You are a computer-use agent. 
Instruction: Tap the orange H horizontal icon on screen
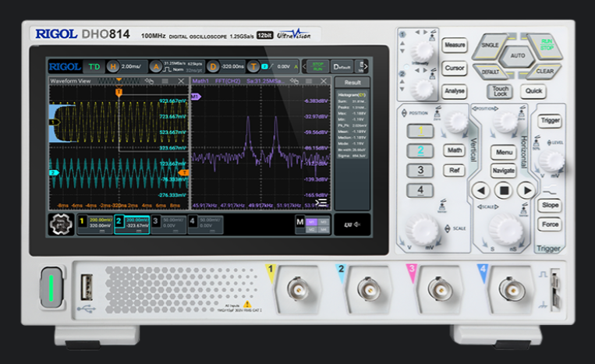click(113, 67)
